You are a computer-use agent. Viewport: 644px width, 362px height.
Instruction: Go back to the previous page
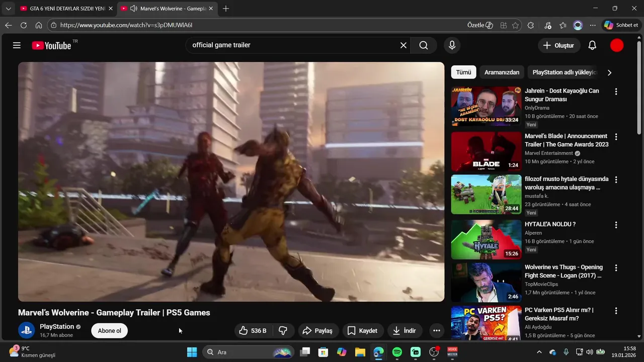click(x=9, y=25)
